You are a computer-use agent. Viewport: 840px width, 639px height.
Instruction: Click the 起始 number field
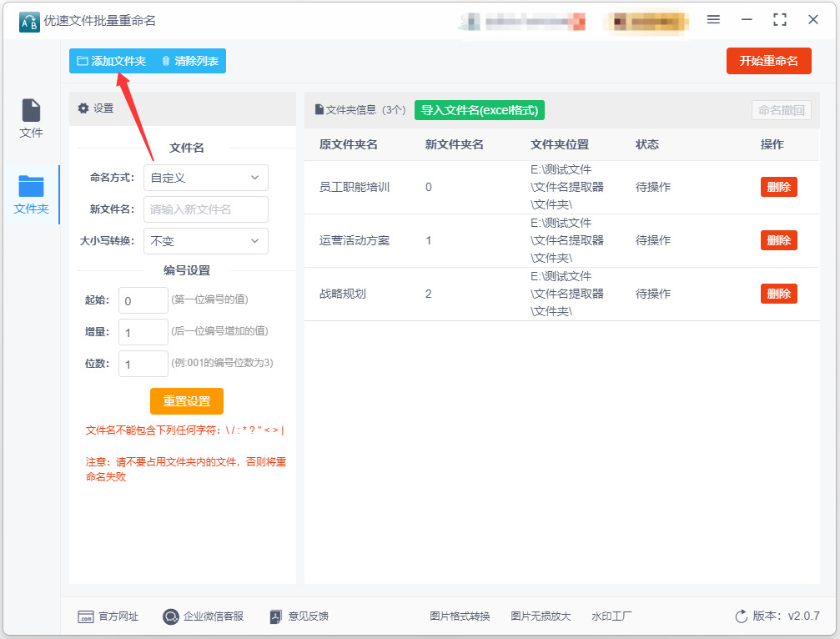(143, 300)
